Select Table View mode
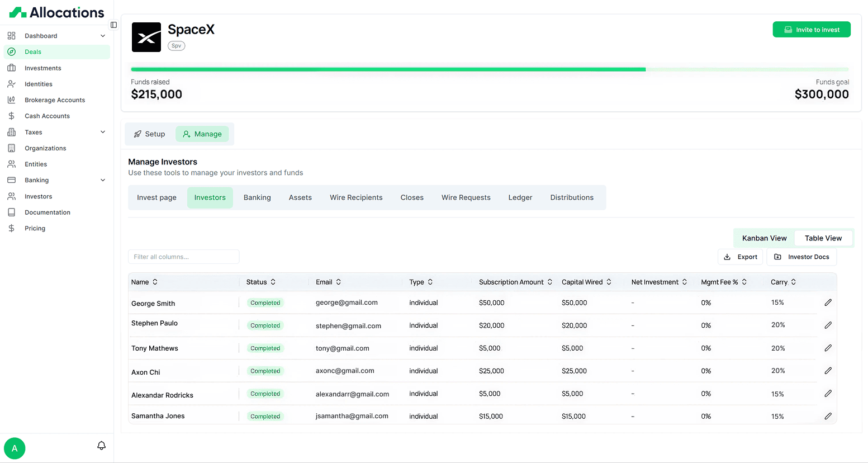The height and width of the screenshot is (463, 868). [823, 238]
